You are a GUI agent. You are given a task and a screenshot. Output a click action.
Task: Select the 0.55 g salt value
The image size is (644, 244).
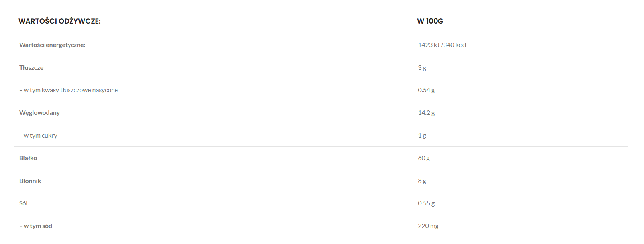[x=426, y=203]
